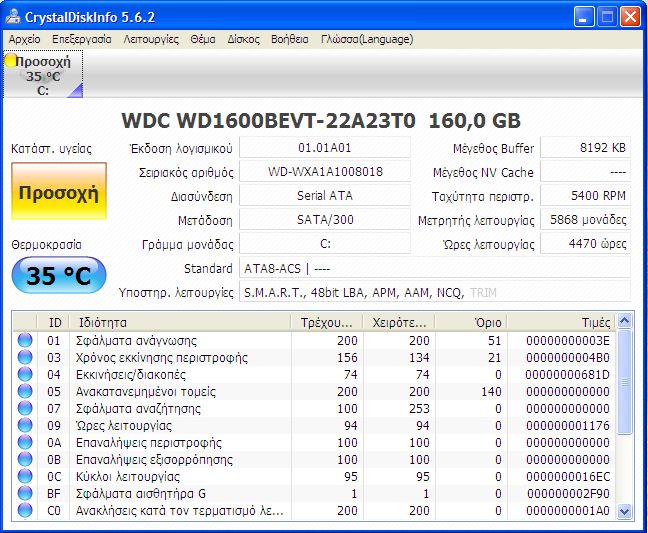Minimize the CrystalDiskInfo window
Screen dimensions: 648x533
583,17
